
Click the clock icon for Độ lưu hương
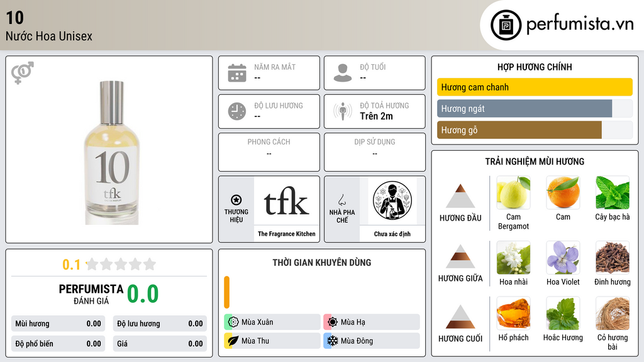tap(237, 111)
